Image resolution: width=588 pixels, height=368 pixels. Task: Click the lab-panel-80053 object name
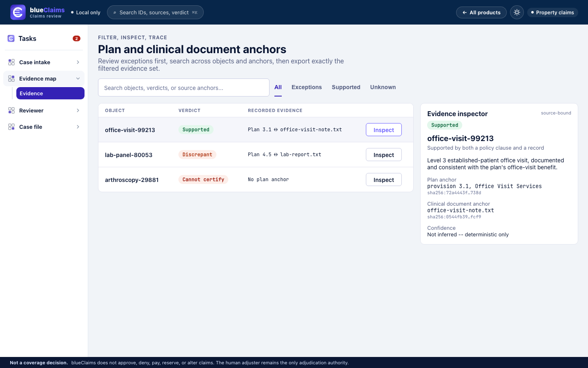pyautogui.click(x=129, y=155)
